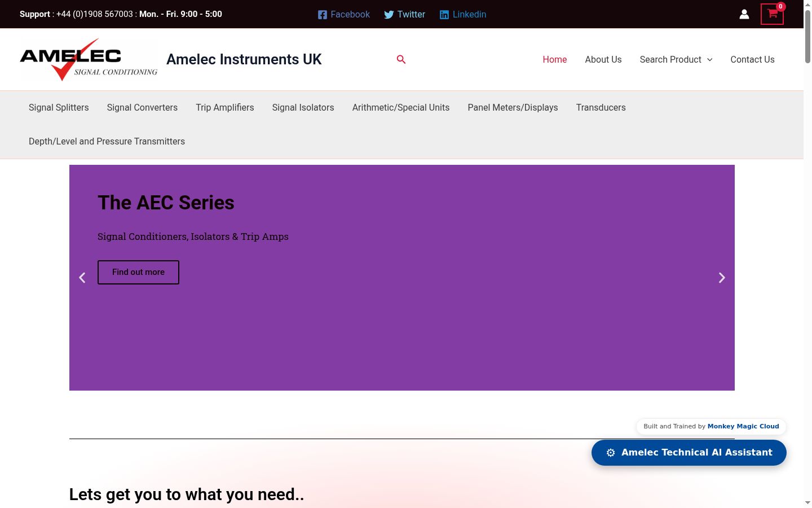The width and height of the screenshot is (812, 508).
Task: Go to the Home menu item
Action: 555,59
